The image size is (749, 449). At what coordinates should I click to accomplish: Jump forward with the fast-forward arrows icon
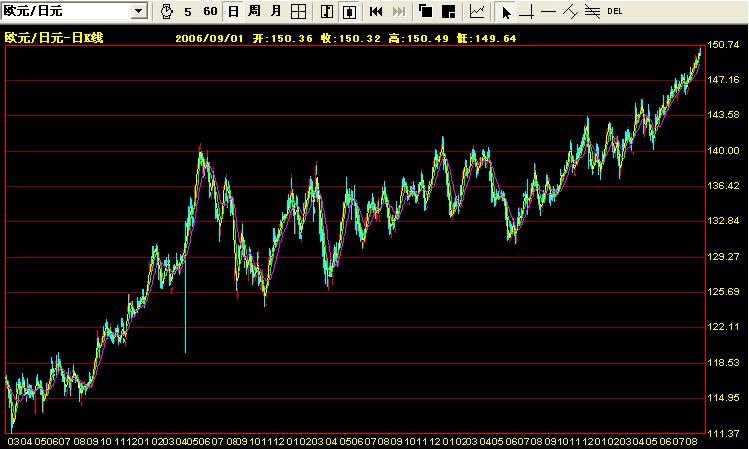point(399,11)
